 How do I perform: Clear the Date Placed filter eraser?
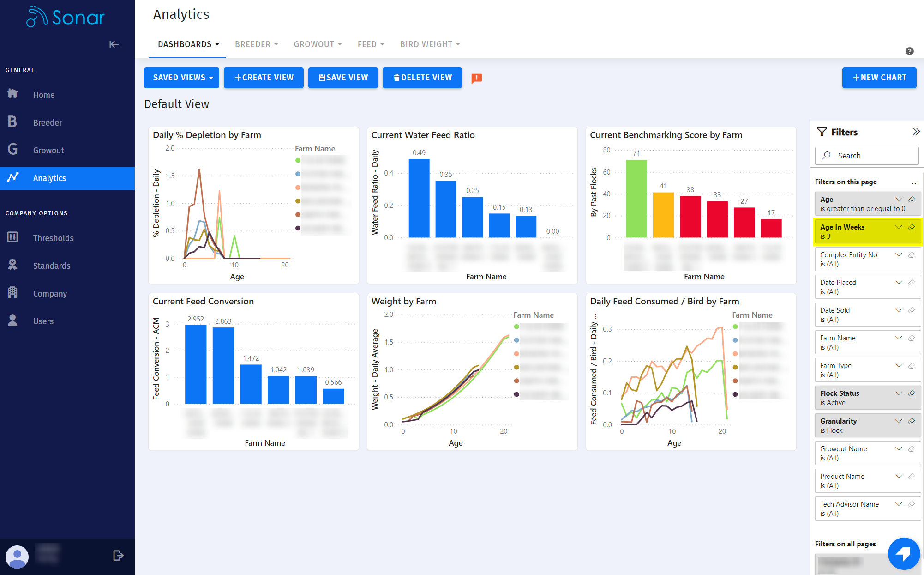[x=912, y=283]
